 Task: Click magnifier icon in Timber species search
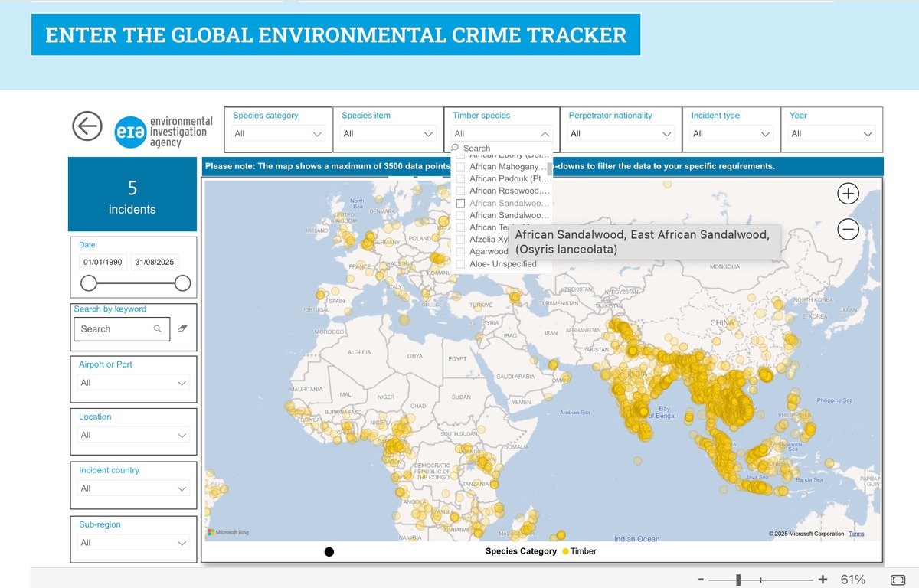[x=455, y=148]
